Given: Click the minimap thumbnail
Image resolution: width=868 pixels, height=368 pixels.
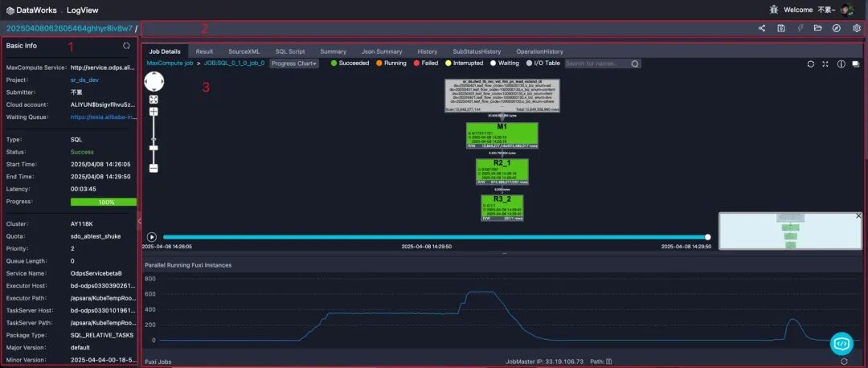Looking at the screenshot, I should pyautogui.click(x=790, y=231).
